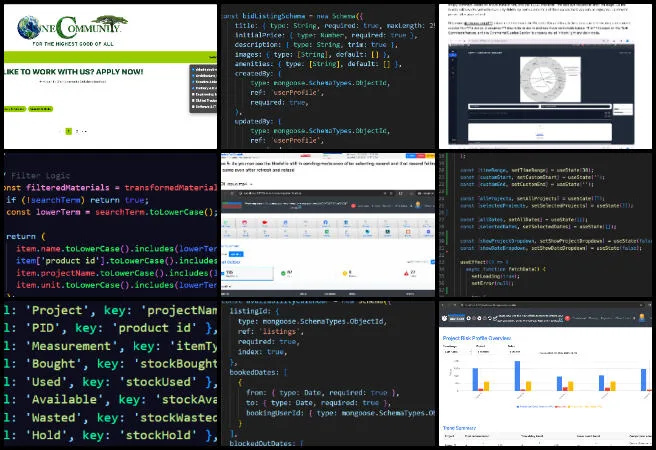Open the third filter dropdown in the risk overview

pyautogui.click(x=521, y=352)
